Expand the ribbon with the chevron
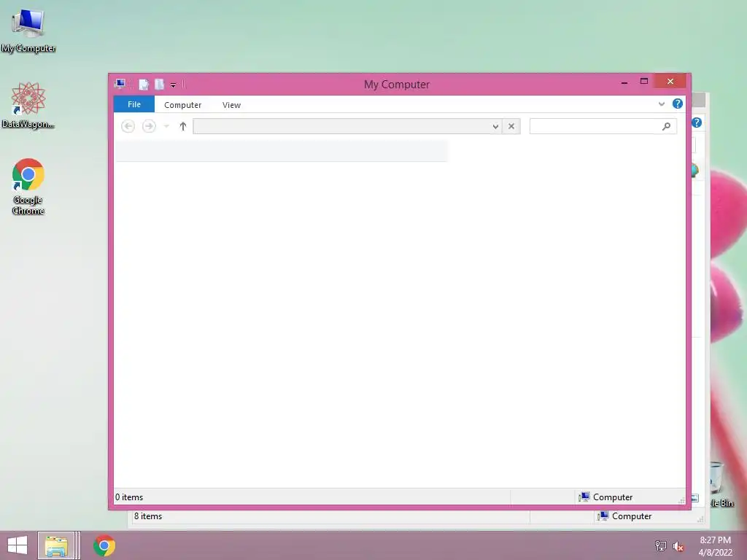 (661, 104)
